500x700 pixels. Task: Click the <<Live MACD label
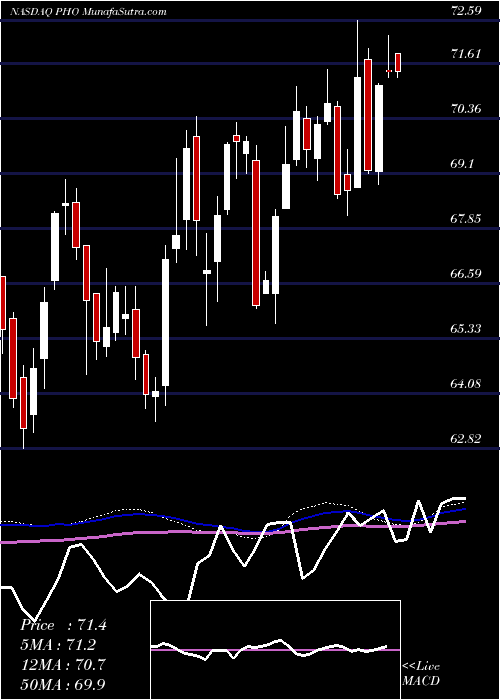[x=421, y=674]
